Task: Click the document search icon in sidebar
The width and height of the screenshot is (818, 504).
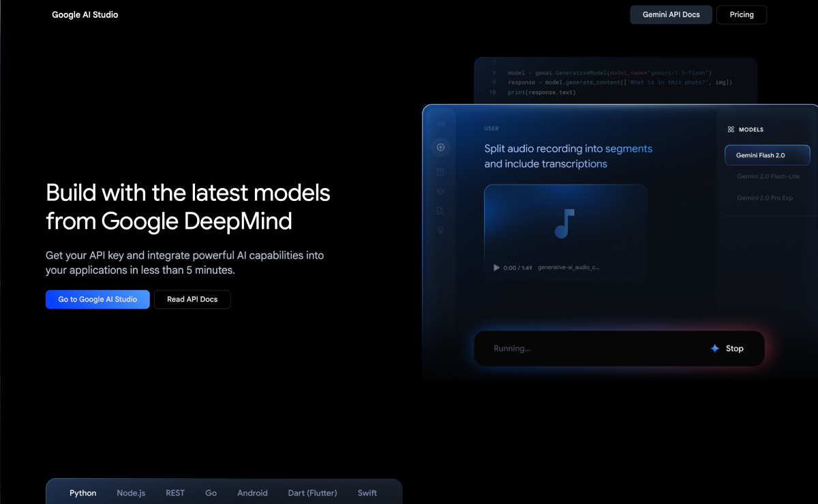Action: [441, 211]
